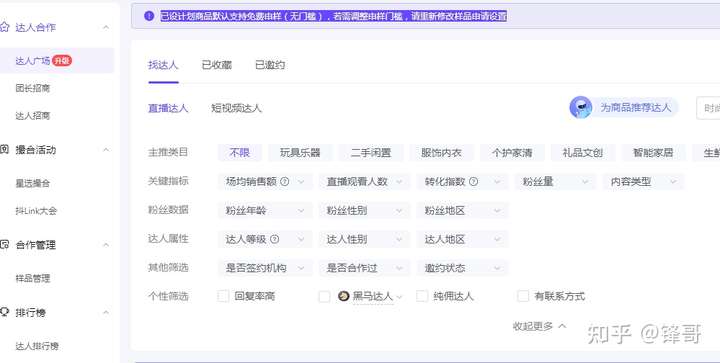The image size is (720, 363).
Task: Select the 直播达人 sub-tab
Action: click(168, 108)
